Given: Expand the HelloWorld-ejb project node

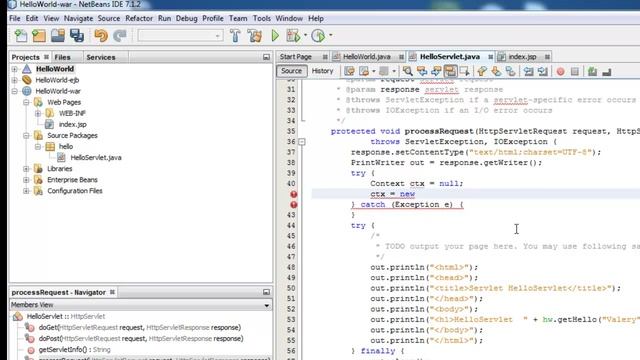Looking at the screenshot, I should 15,80.
